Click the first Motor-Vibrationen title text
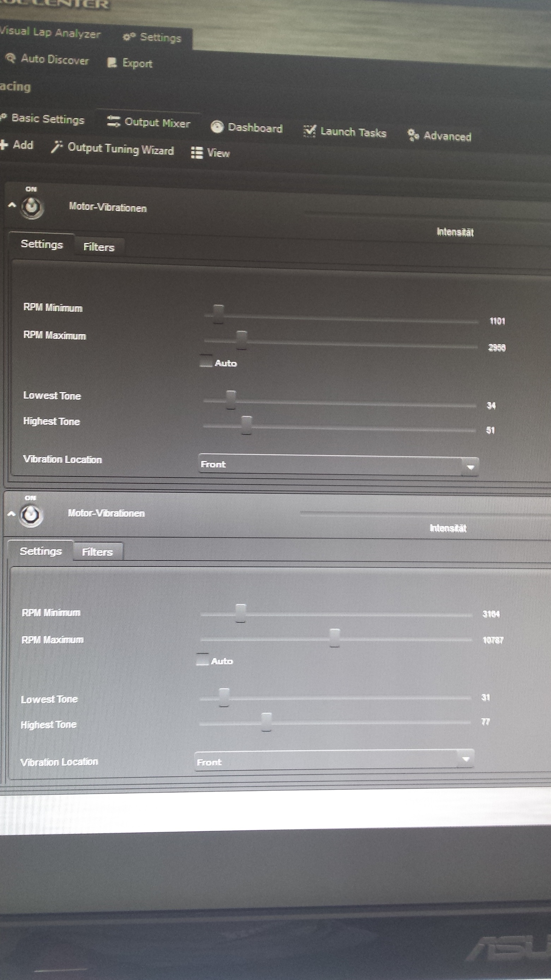551x980 pixels. 108,207
